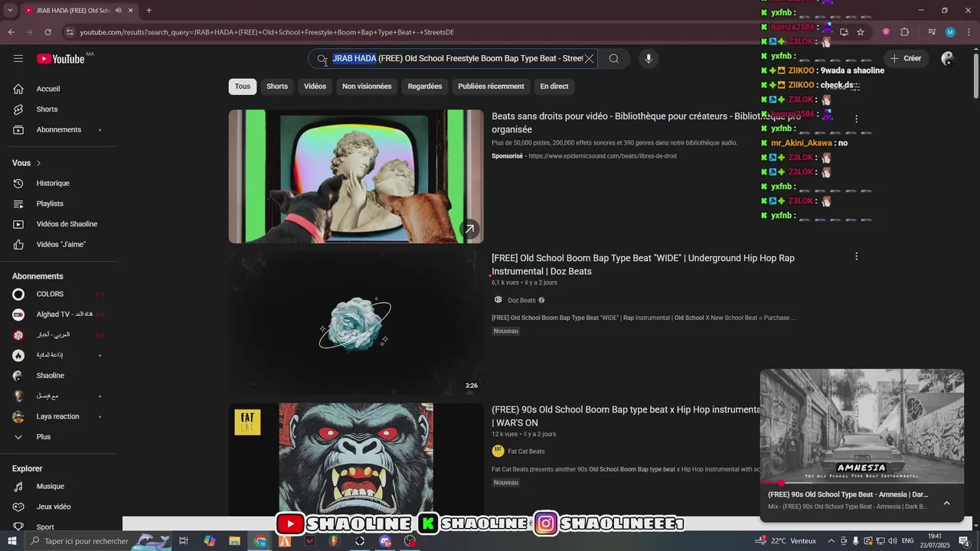This screenshot has height=551, width=980.
Task: Open the COLORS channel subscription
Action: [59, 294]
